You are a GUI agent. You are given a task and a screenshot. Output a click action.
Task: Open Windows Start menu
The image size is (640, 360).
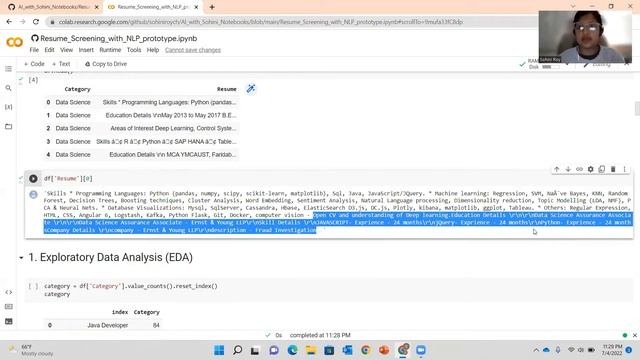pyautogui.click(x=219, y=350)
